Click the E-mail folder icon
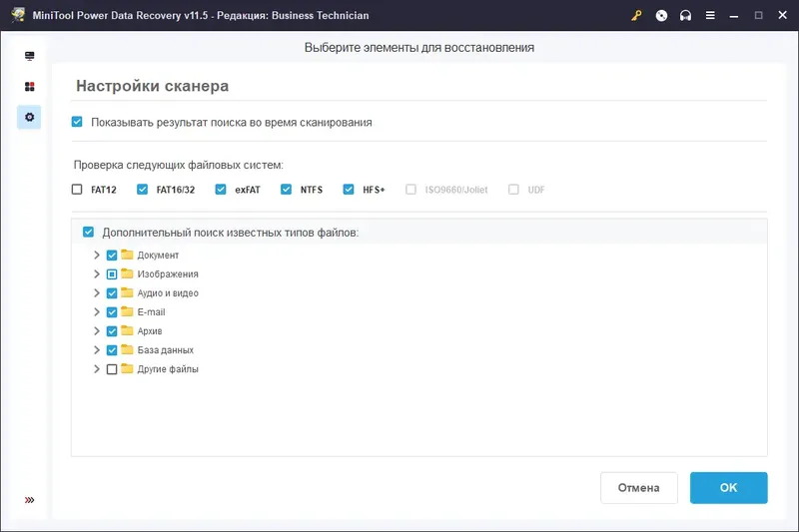Image resolution: width=799 pixels, height=532 pixels. click(x=127, y=311)
